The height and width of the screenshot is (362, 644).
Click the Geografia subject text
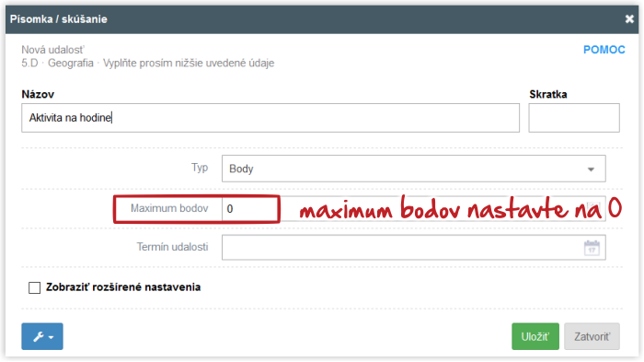click(x=71, y=64)
